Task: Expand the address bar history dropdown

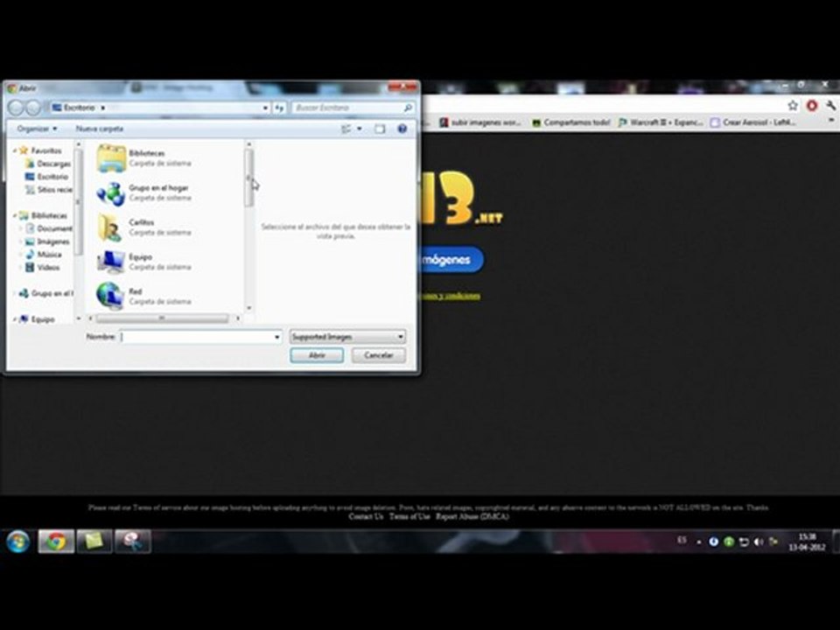Action: (x=265, y=108)
